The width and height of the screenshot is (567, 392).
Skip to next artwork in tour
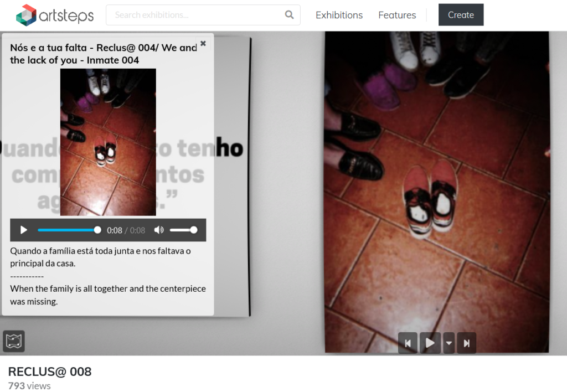(467, 343)
